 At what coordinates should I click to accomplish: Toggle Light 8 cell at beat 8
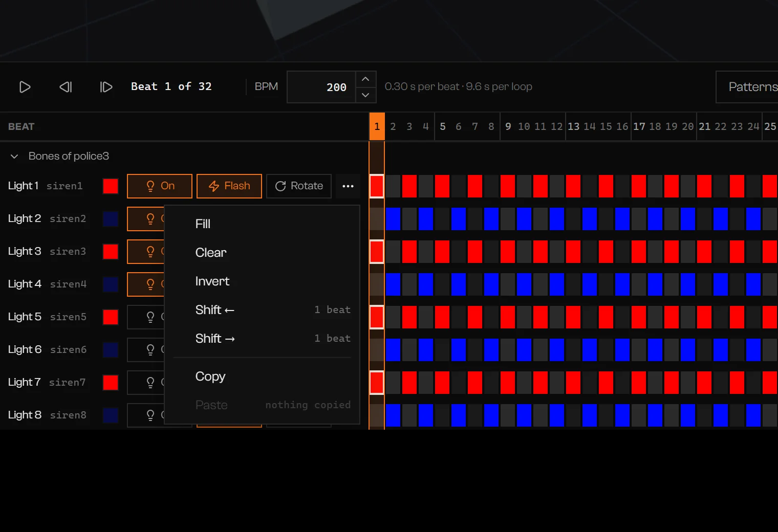491,415
